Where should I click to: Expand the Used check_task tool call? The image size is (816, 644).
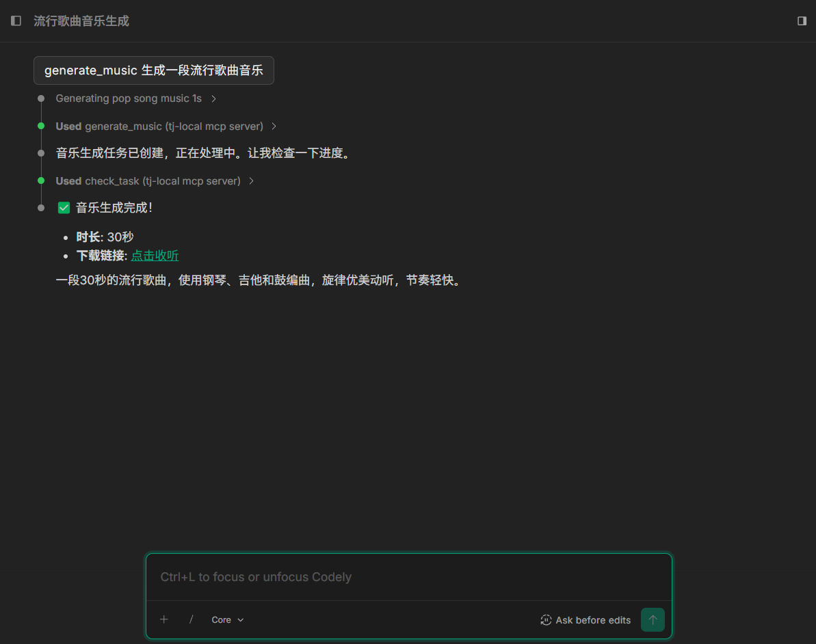tap(155, 181)
